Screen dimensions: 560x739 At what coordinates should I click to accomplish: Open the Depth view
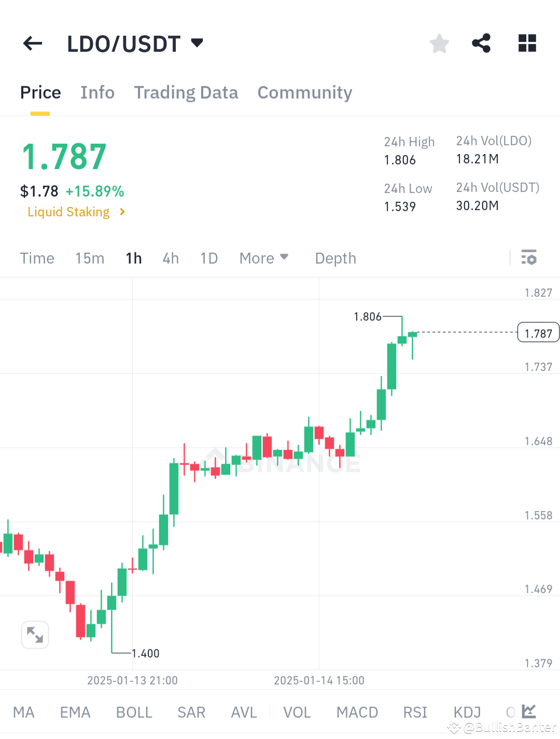[335, 258]
